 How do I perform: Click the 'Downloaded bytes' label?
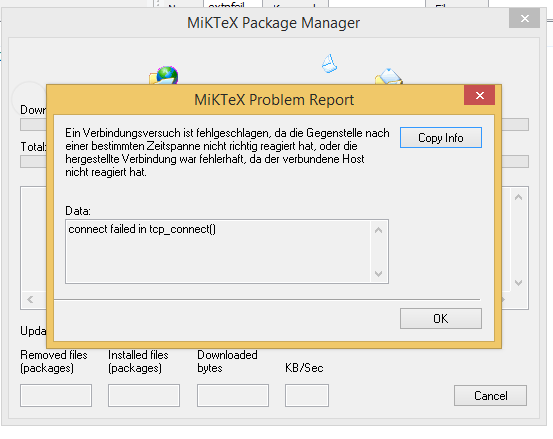pos(227,361)
